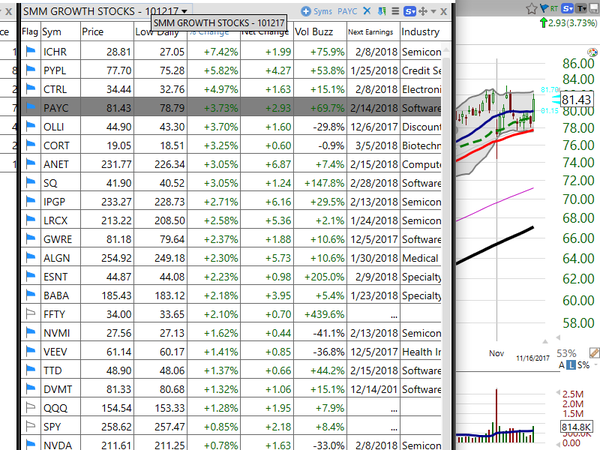Remove PAYC with the blue X icon
Image resolution: width=600 pixels, height=450 pixels.
point(367,11)
